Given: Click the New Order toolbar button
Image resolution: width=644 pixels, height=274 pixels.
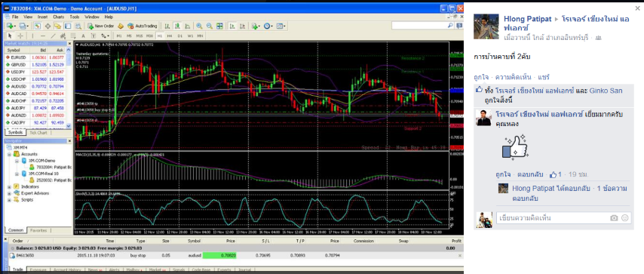Looking at the screenshot, I should tap(101, 26).
